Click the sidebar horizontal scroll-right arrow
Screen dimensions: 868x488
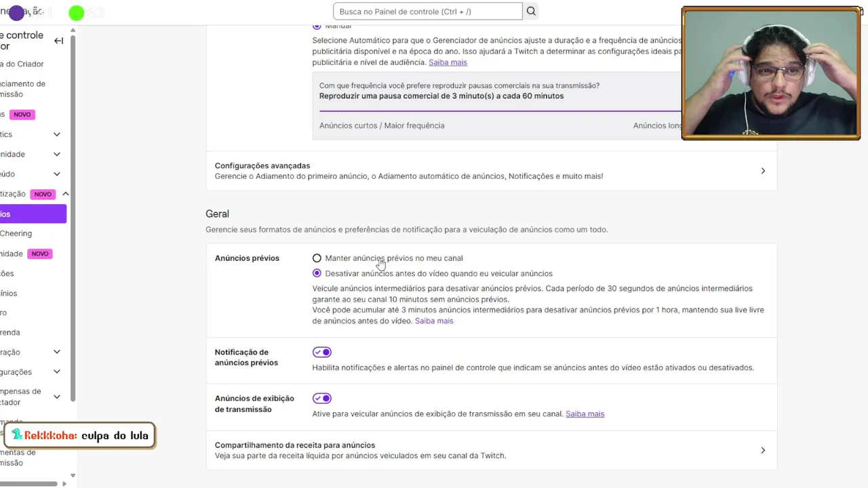[64, 484]
